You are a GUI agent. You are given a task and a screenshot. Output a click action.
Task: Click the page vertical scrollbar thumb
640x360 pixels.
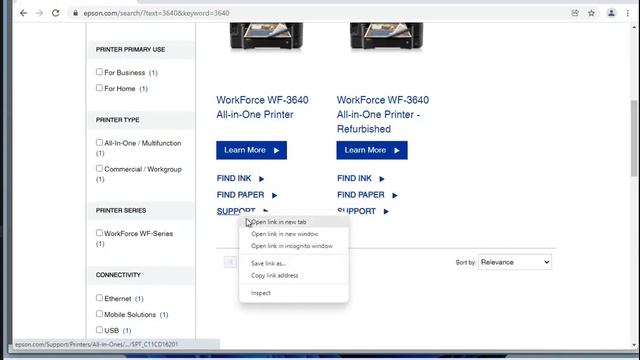pyautogui.click(x=634, y=138)
